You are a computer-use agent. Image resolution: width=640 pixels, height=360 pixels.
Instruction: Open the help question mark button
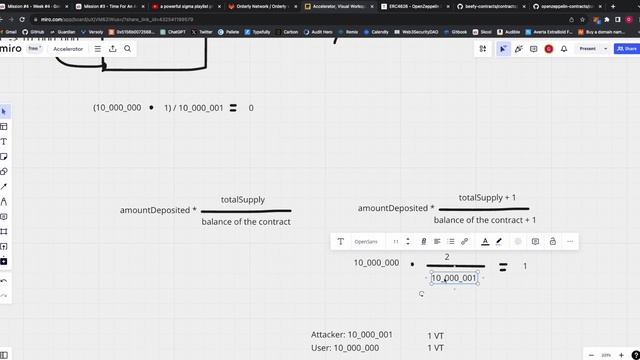636,355
